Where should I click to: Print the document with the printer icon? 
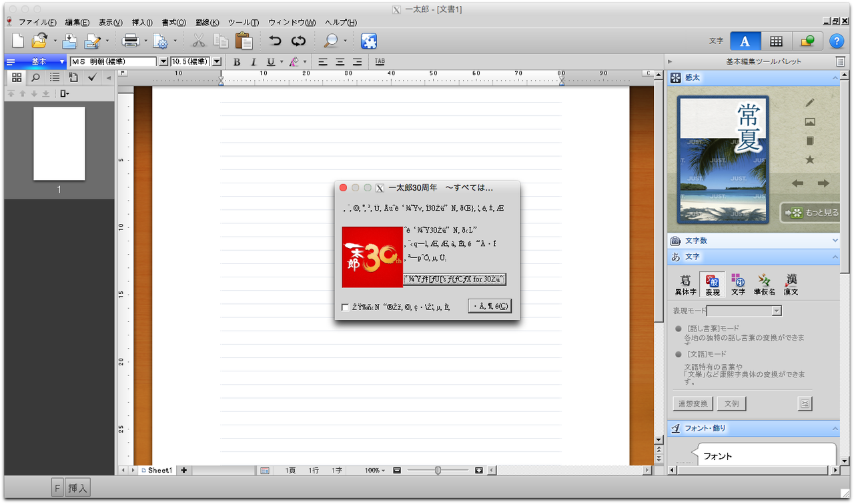click(x=131, y=41)
